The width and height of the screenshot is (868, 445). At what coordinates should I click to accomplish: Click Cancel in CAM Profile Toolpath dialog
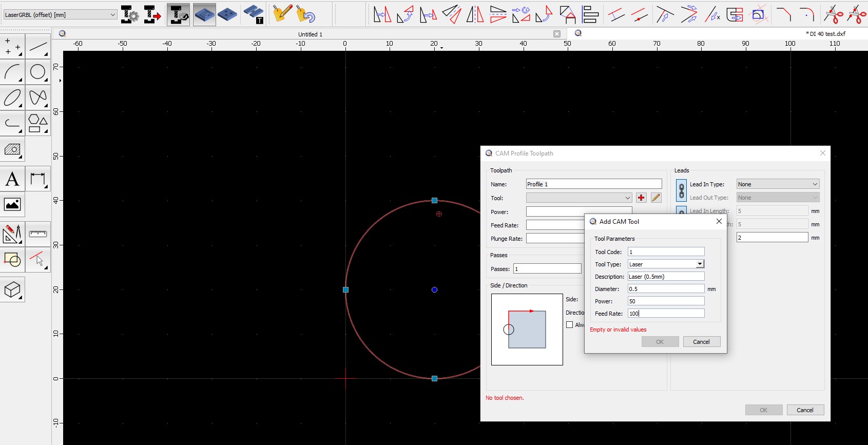(x=805, y=410)
